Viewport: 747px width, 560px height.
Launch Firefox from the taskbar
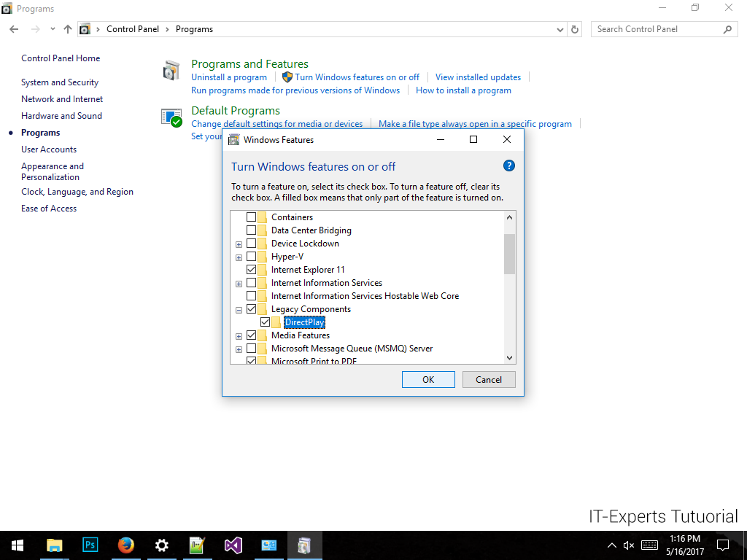[126, 545]
